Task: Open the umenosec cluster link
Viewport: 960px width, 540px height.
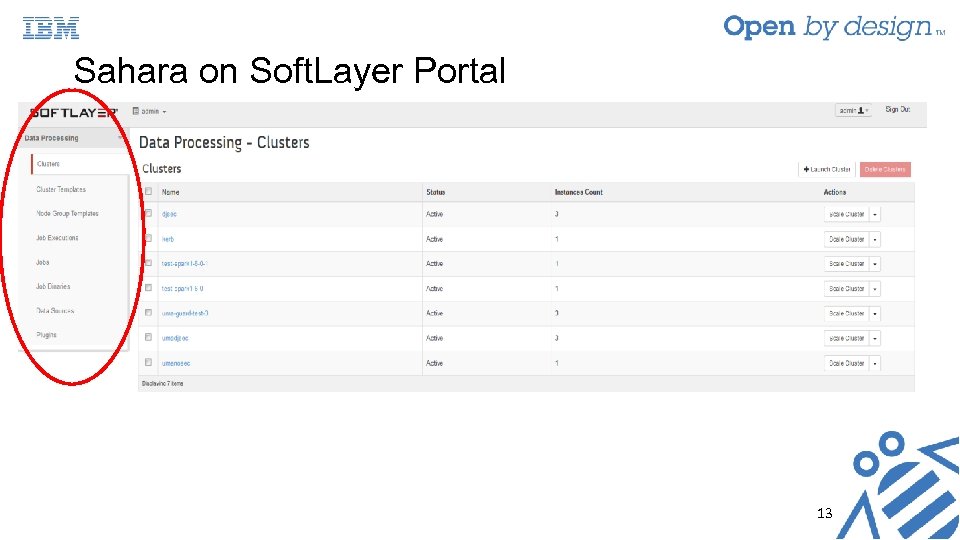Action: pos(176,364)
